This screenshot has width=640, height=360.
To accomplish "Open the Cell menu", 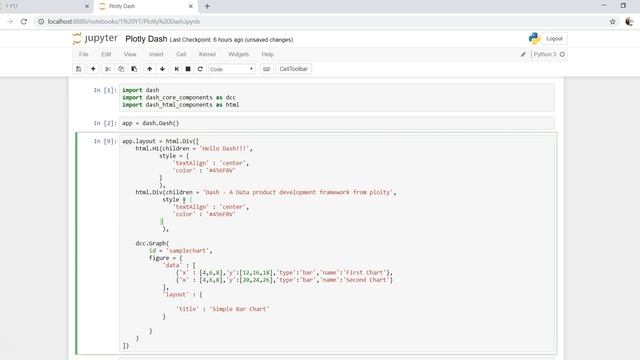I will 181,54.
